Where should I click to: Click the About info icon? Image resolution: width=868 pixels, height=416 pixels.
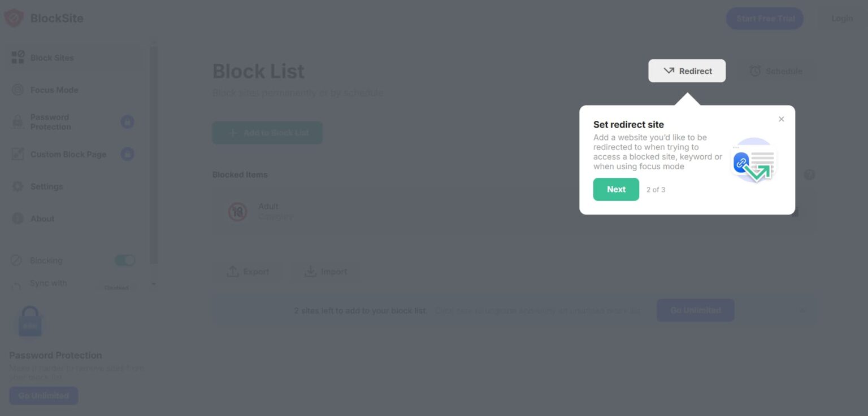click(17, 218)
